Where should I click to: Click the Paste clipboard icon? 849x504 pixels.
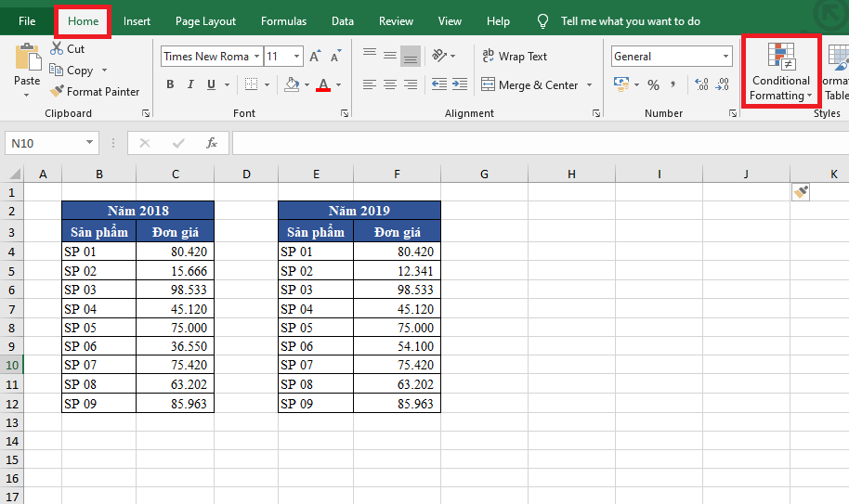[x=27, y=59]
